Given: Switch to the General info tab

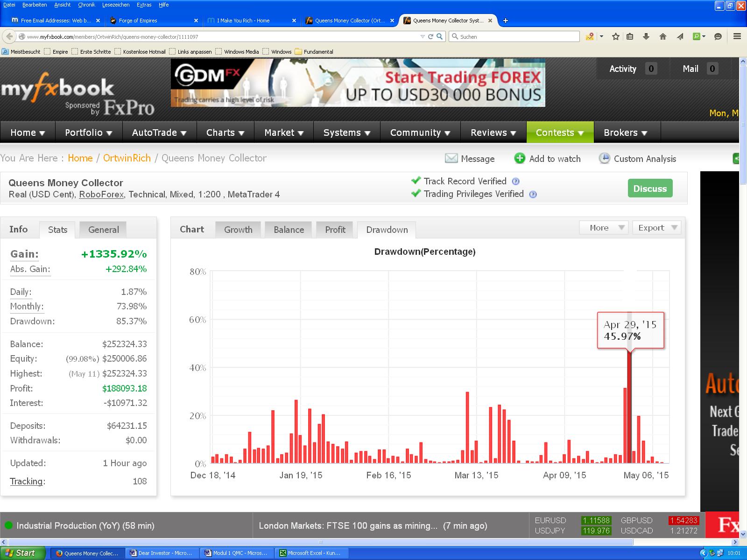Looking at the screenshot, I should (x=103, y=230).
